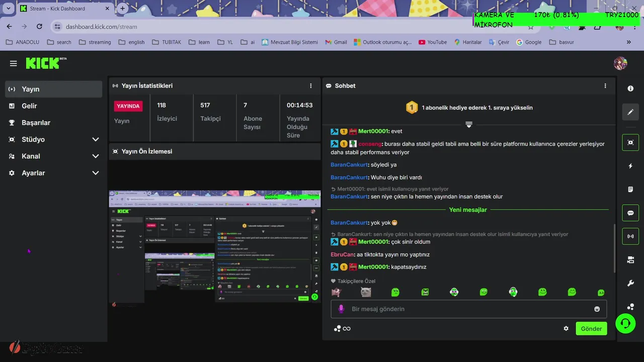Click the gift subscription leaderboard banner
The height and width of the screenshot is (362, 644).
pyautogui.click(x=469, y=108)
